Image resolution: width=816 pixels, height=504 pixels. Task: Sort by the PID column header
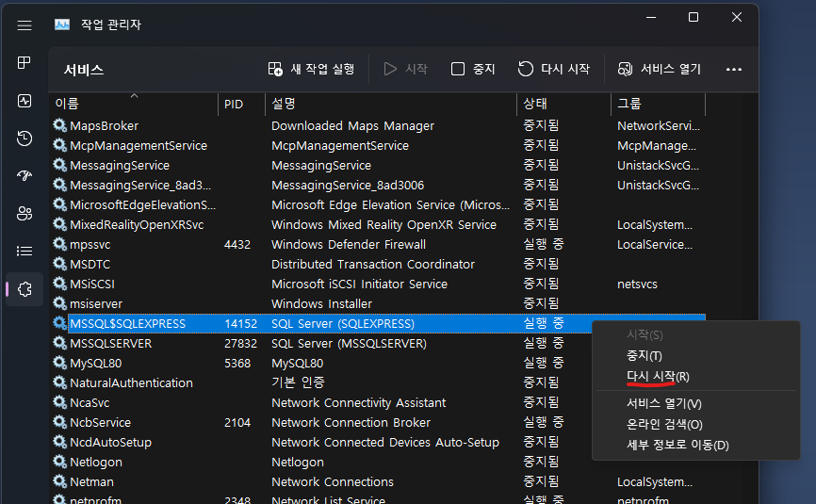(241, 104)
